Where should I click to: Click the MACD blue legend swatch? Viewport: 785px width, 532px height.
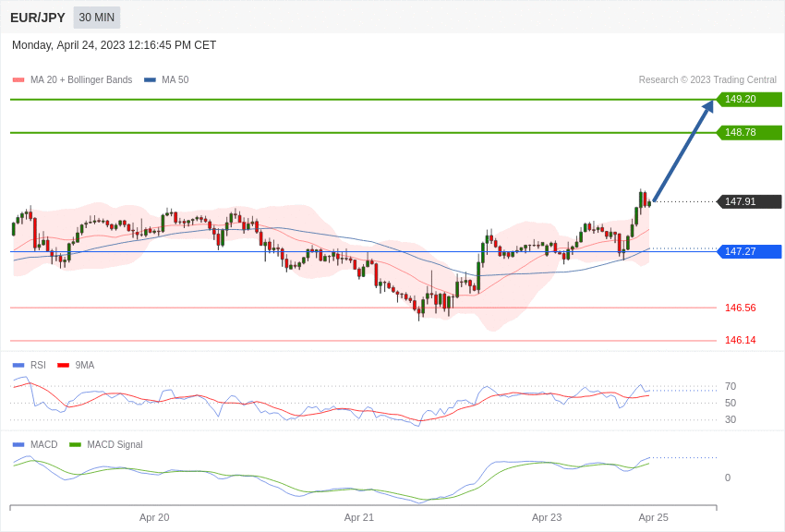[x=18, y=444]
